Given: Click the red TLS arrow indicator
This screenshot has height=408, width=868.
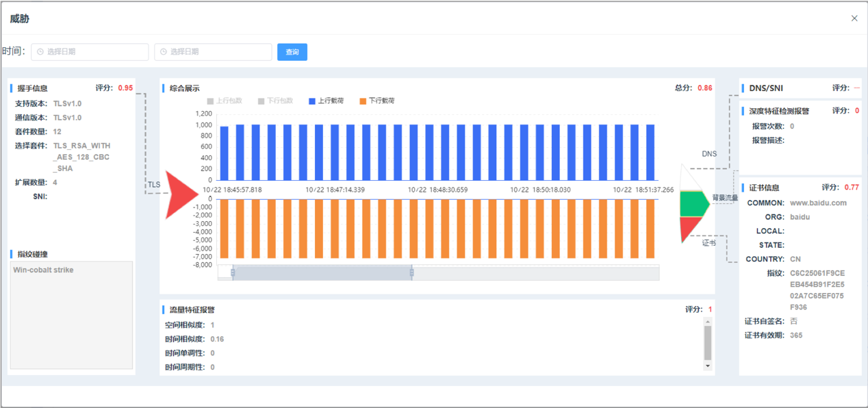Looking at the screenshot, I should 181,195.
